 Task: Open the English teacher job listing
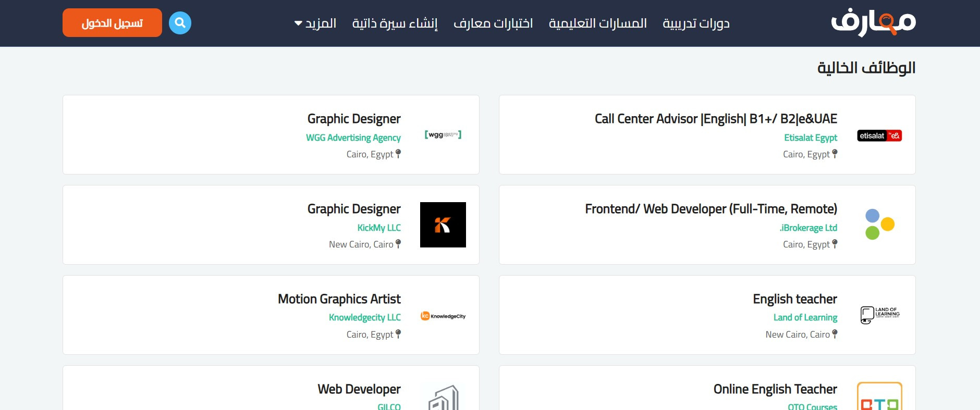tap(795, 299)
